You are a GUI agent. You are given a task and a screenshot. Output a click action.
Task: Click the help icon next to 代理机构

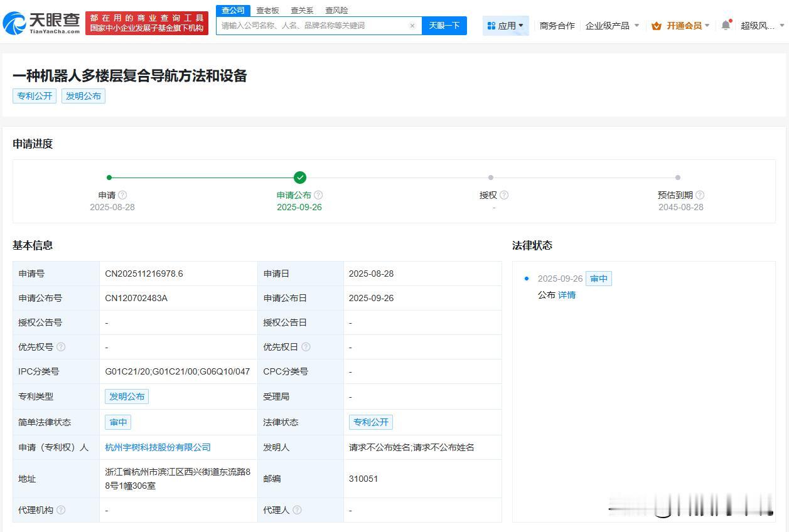click(x=61, y=510)
